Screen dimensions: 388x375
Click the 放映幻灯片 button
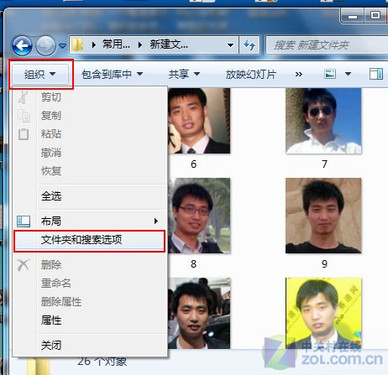(x=251, y=74)
